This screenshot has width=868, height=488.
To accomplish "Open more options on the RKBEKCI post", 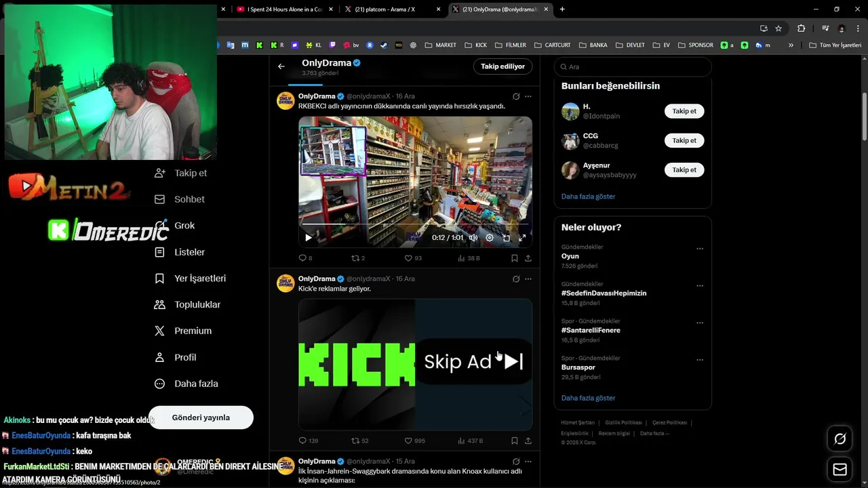I will click(x=528, y=96).
